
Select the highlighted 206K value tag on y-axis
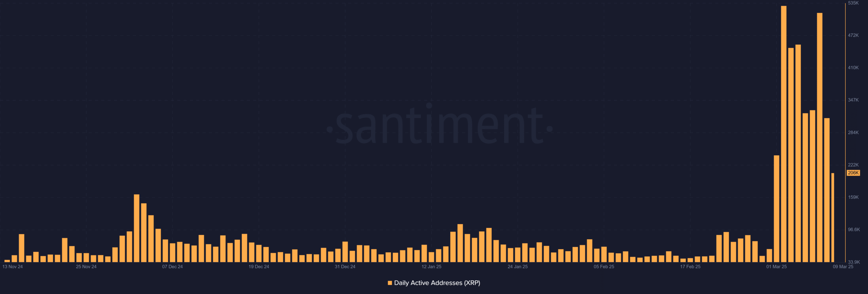(853, 173)
